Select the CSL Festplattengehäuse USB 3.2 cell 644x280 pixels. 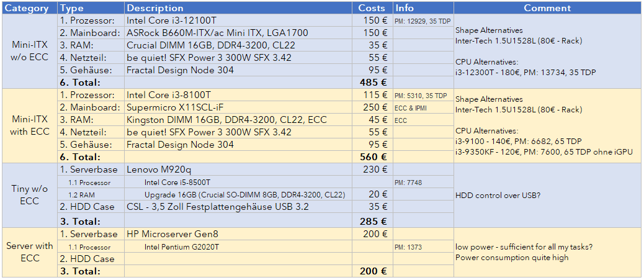point(238,206)
